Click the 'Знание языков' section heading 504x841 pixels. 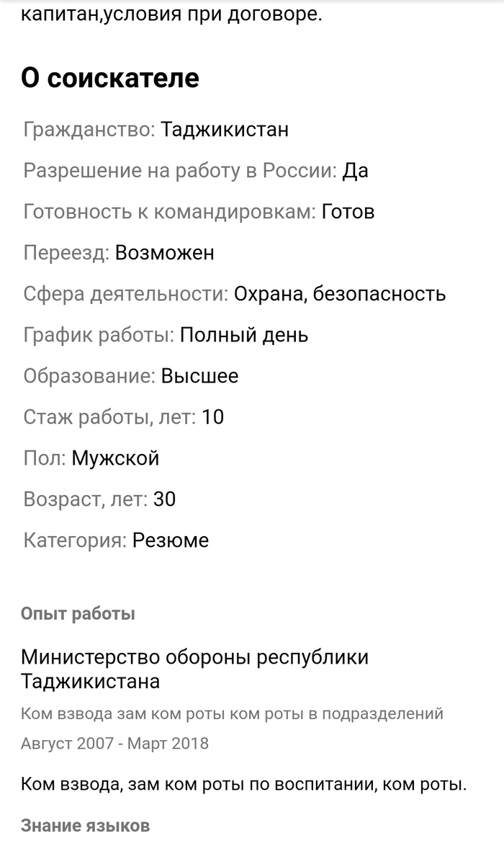point(85,825)
